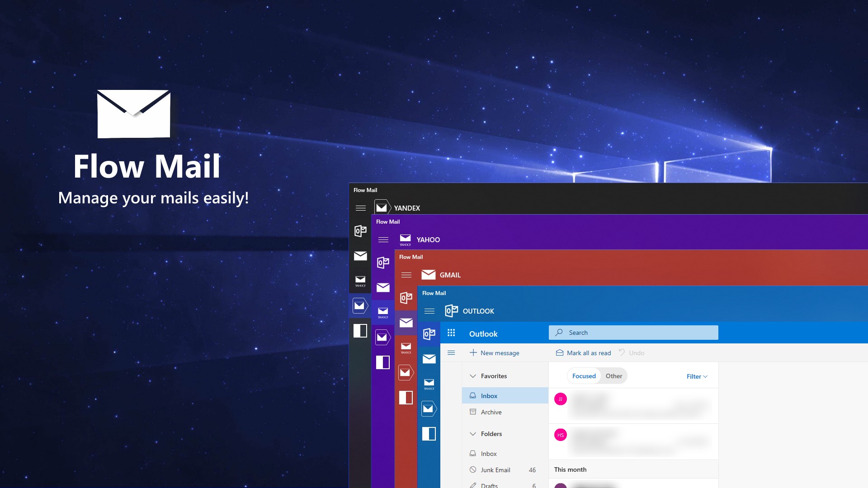Select the Archive folder in Outlook sidebar
This screenshot has height=488, width=868.
(x=490, y=412)
